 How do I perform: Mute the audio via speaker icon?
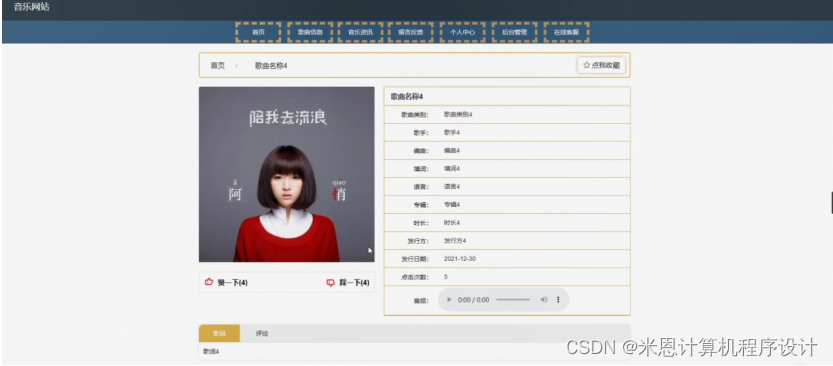544,300
